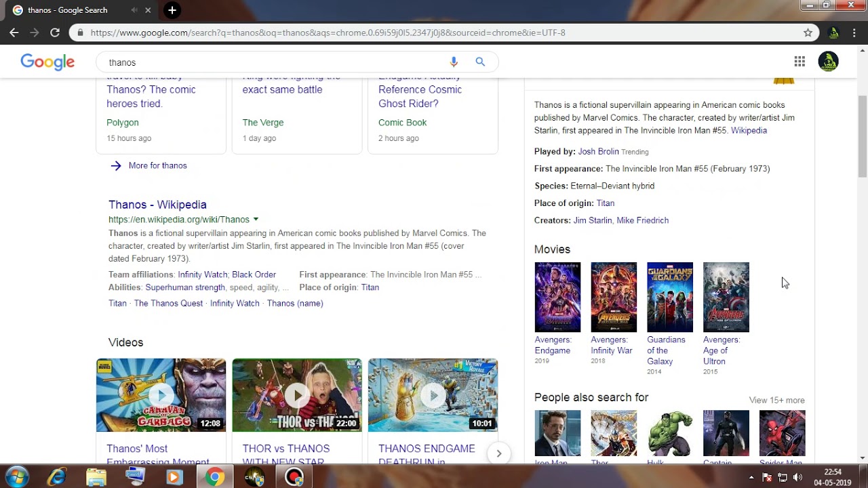Expand Wikipedia result URL dropdown arrow
This screenshot has height=488, width=868.
point(256,220)
